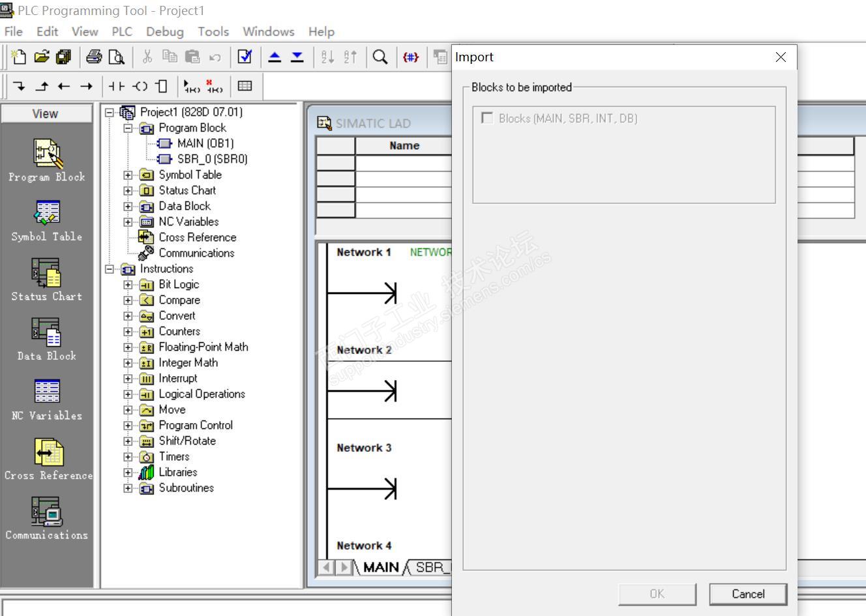Open Communications from the View sidebar
The image size is (866, 616).
tap(46, 520)
